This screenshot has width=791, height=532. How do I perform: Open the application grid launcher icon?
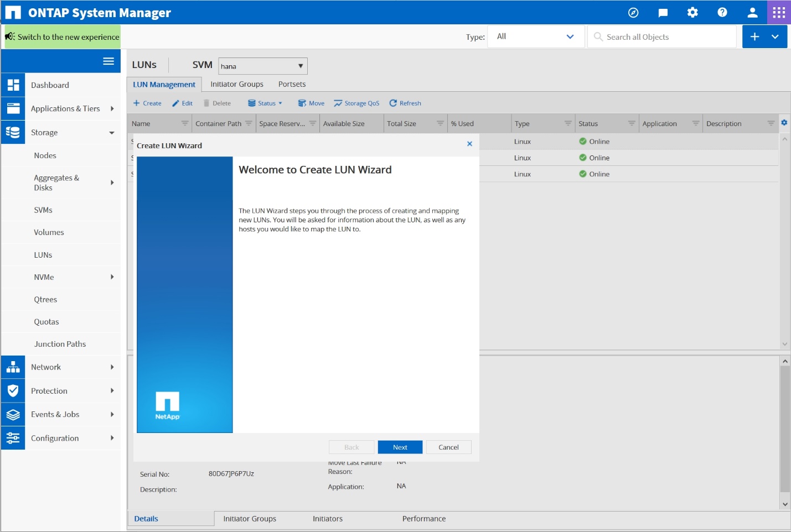click(x=779, y=12)
